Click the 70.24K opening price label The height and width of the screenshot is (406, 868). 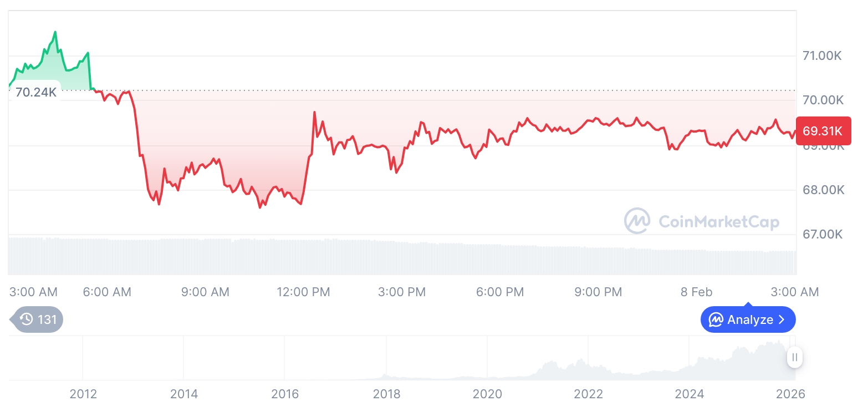point(35,92)
